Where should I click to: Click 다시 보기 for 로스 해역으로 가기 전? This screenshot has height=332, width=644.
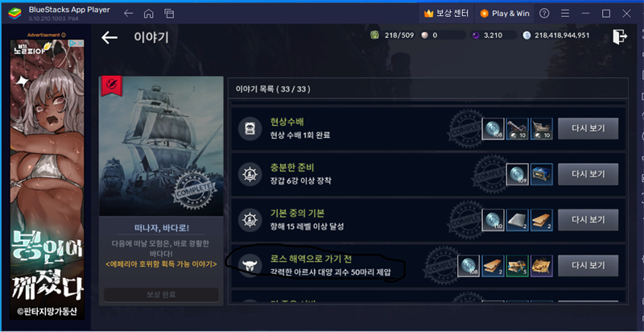(588, 265)
